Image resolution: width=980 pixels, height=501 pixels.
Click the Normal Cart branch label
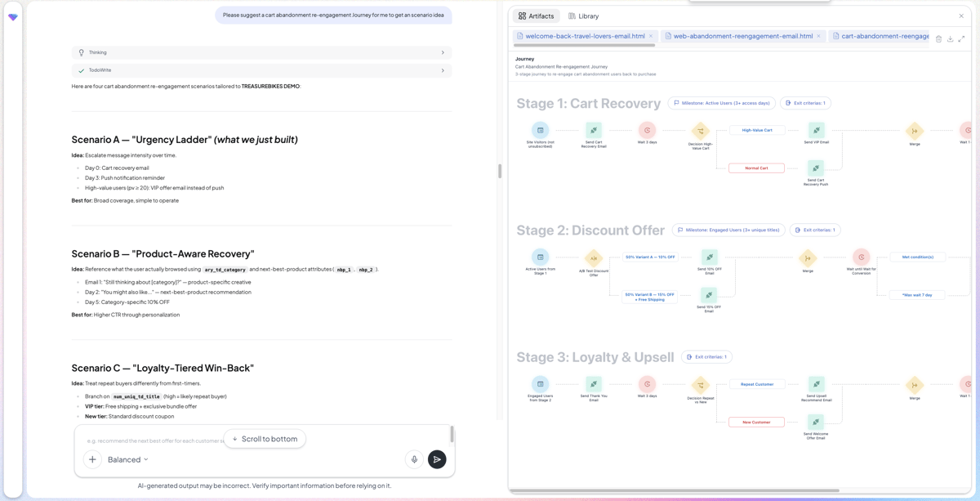coord(757,168)
